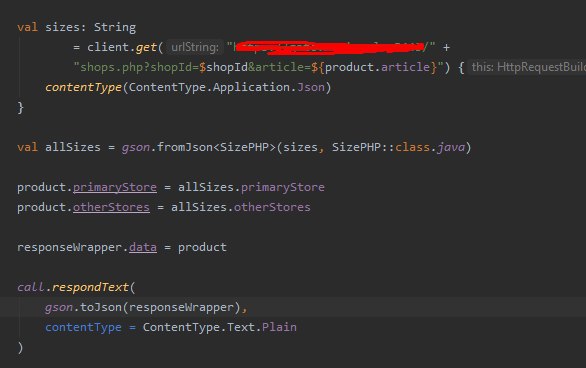The height and width of the screenshot is (368, 586).
Task: Click the underlined 'otherStores' on product
Action: point(111,207)
